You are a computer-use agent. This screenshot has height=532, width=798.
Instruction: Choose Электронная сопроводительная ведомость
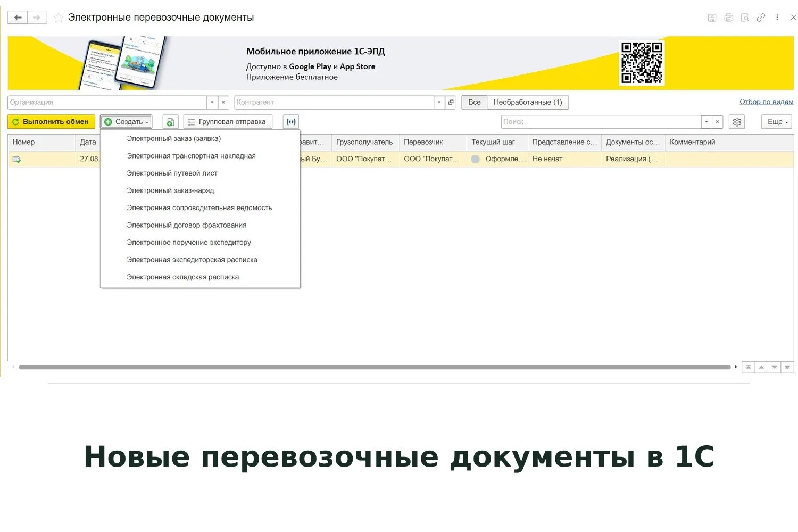(200, 208)
